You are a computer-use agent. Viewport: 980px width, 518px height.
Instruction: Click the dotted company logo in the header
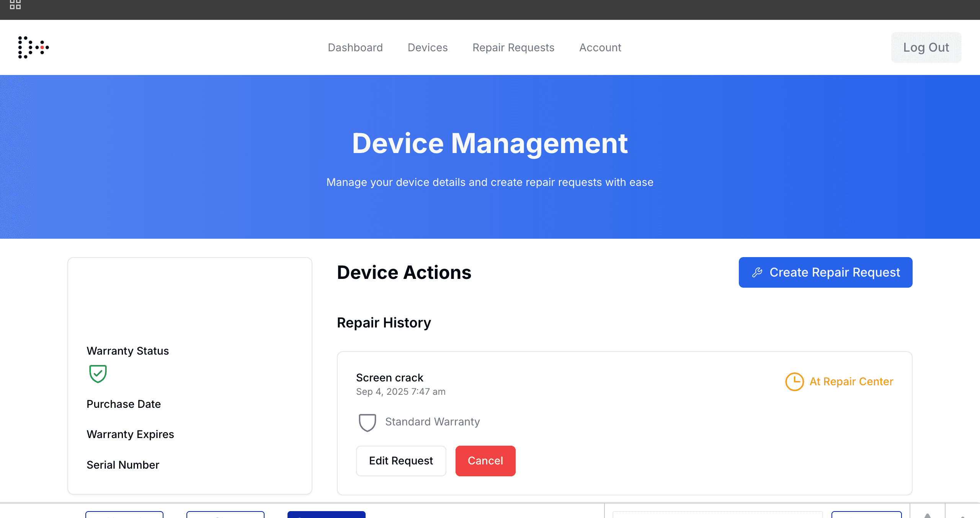[x=33, y=47]
